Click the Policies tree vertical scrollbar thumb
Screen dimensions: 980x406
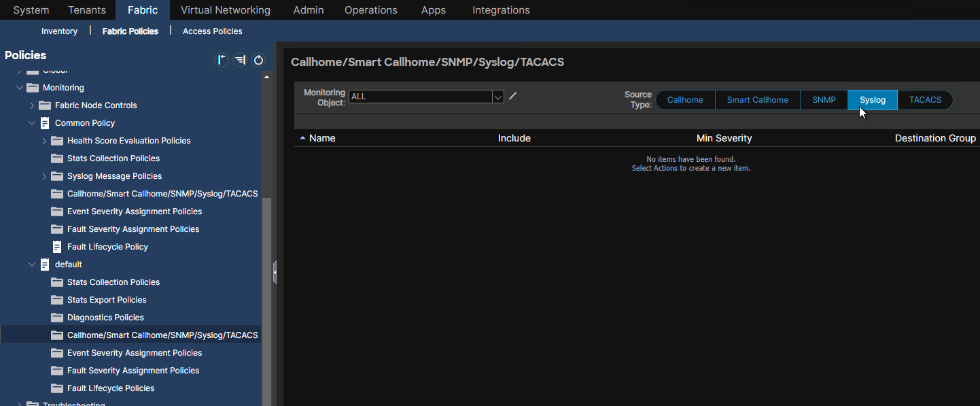pos(266,303)
